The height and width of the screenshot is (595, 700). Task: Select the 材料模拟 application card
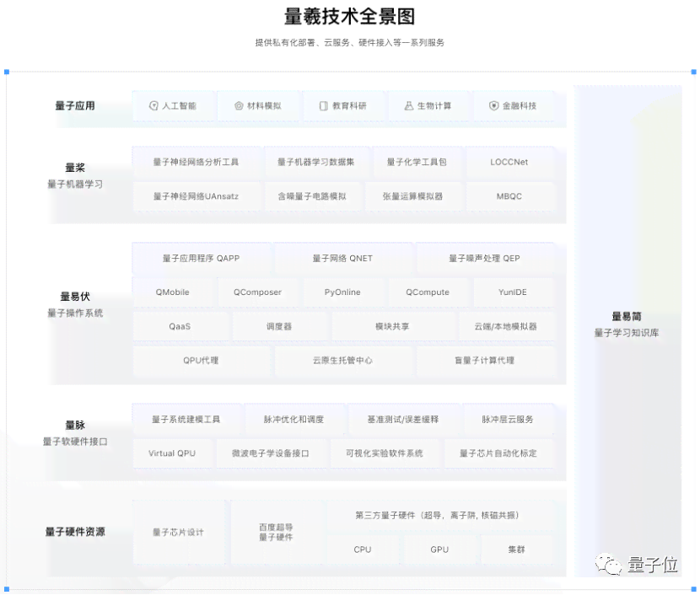[258, 105]
